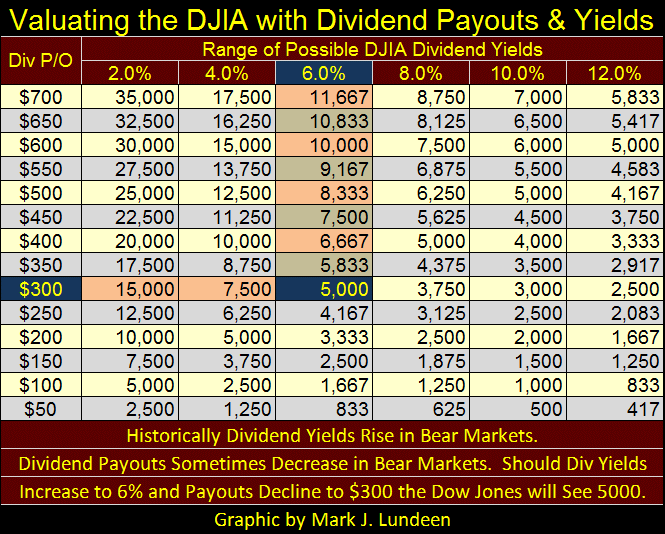Viewport: 665px width, 534px height.
Task: Click the $200 payout row label
Action: pos(41,336)
